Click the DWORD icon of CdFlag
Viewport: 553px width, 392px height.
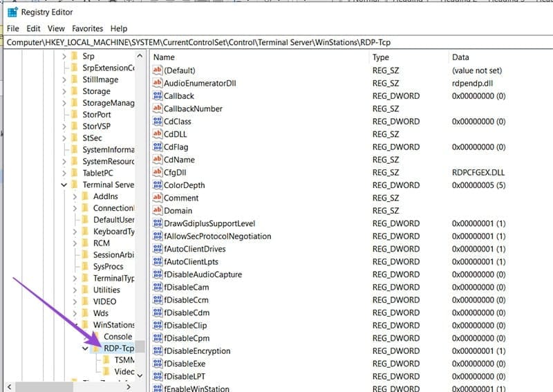point(158,147)
